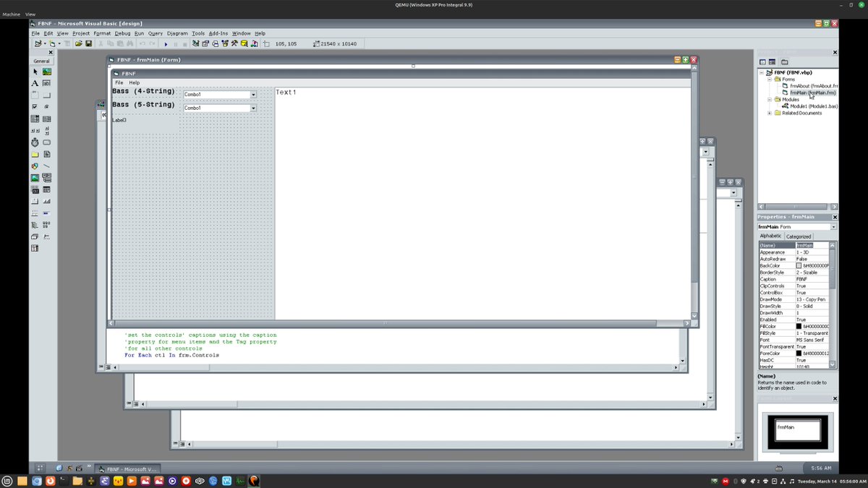Select the Bass (4-String) label on form
Image resolution: width=868 pixels, height=488 pixels.
pos(143,92)
